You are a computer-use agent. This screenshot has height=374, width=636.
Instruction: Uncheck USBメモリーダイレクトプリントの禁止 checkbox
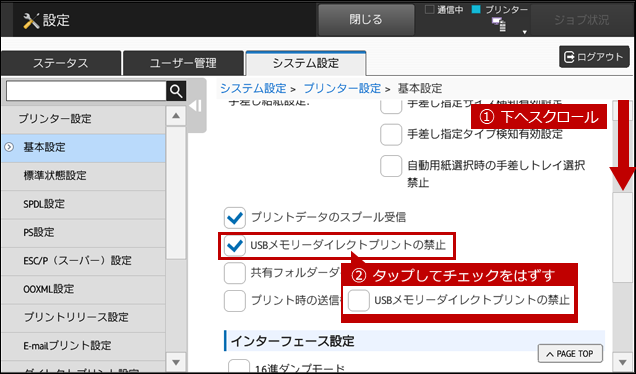tap(234, 245)
